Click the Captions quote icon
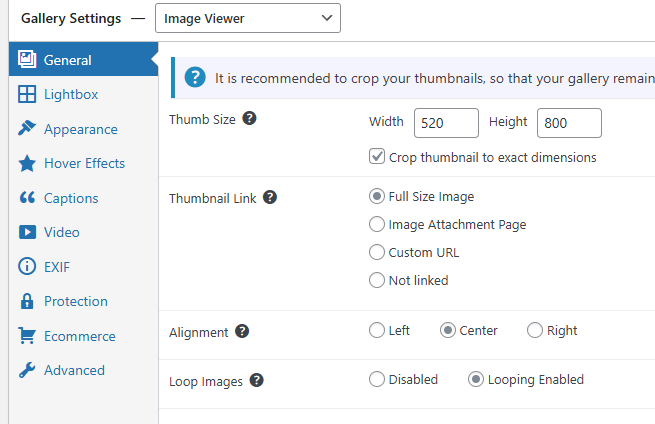This screenshot has width=655, height=424. [27, 198]
